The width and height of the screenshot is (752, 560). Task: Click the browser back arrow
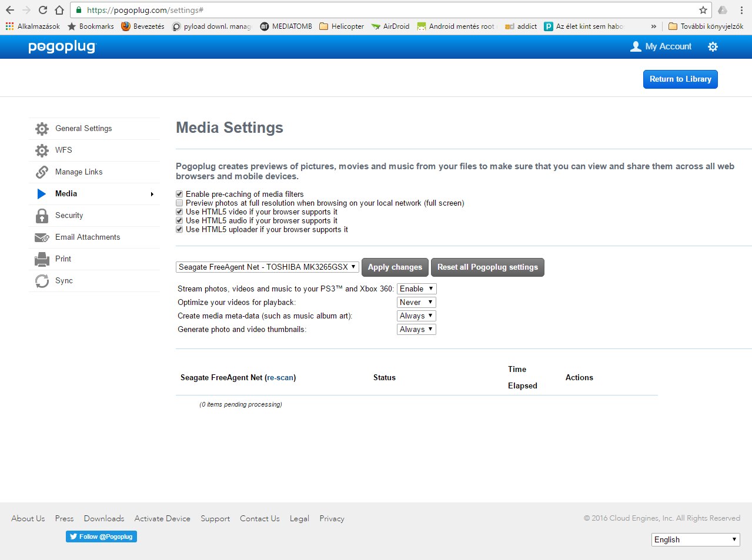coord(10,10)
